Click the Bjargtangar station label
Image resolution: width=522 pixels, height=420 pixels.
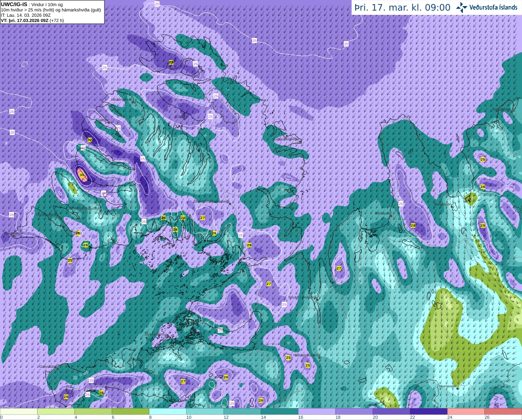point(13,233)
